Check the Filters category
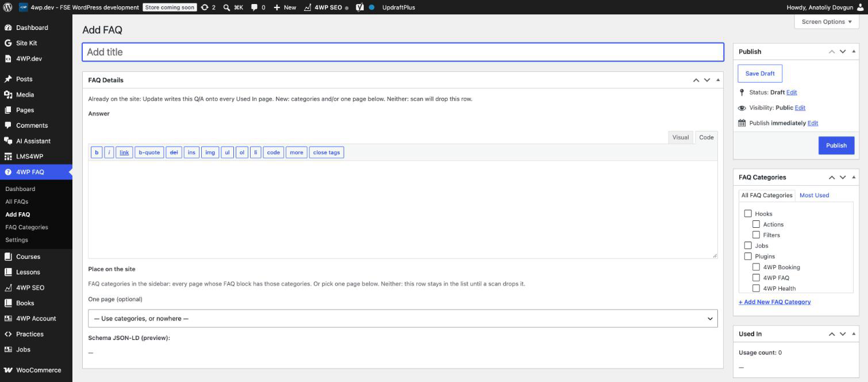The image size is (868, 382). tap(756, 235)
